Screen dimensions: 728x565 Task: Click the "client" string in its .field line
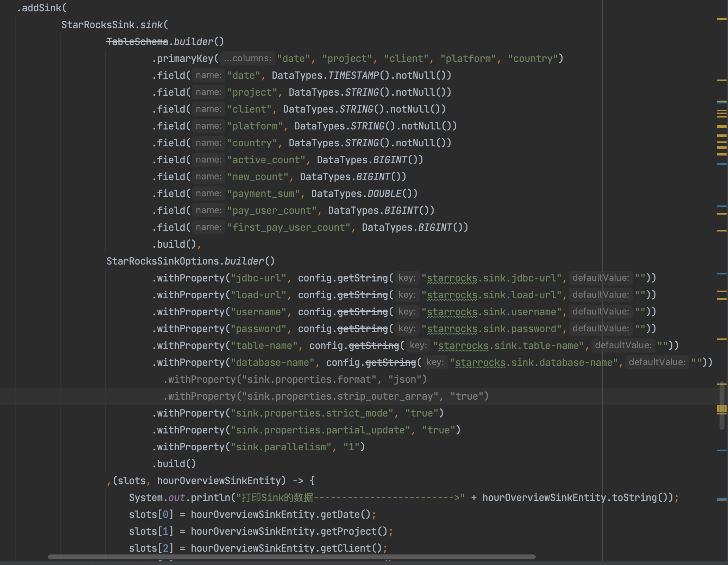[249, 109]
